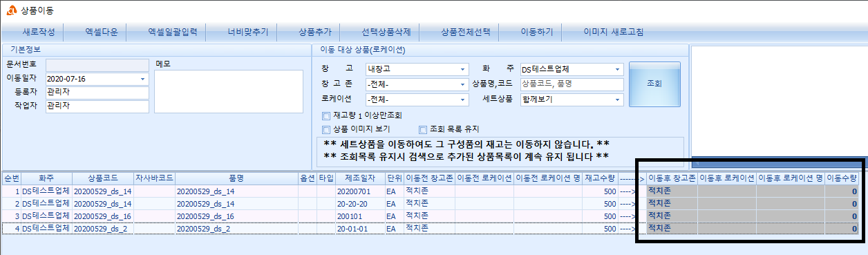Image resolution: width=868 pixels, height=255 pixels.
Task: Click 이동후 창고존 적치존 in row 1
Action: point(671,191)
